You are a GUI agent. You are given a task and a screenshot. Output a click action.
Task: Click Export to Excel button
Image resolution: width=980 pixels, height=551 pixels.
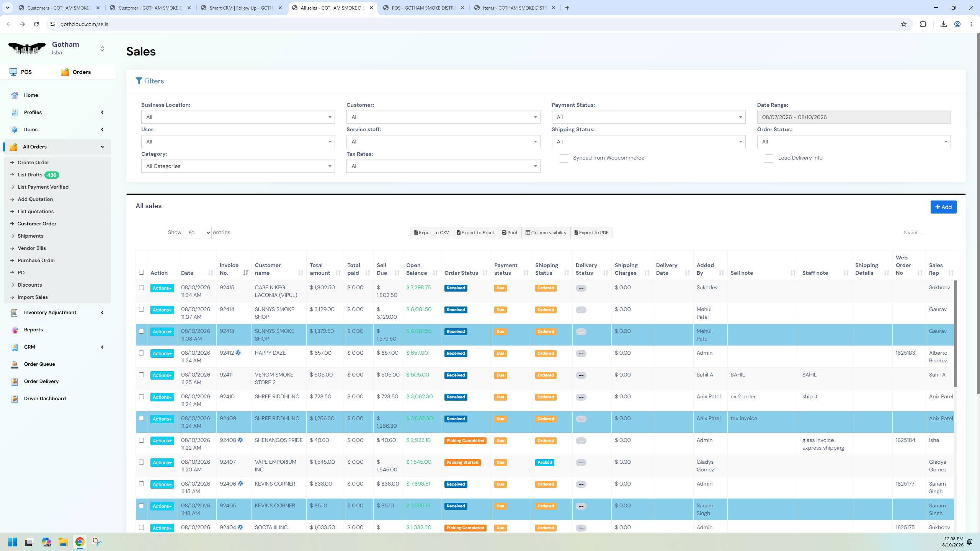click(475, 233)
